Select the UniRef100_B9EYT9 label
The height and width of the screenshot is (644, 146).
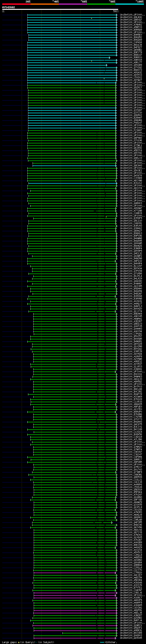[x=131, y=53]
